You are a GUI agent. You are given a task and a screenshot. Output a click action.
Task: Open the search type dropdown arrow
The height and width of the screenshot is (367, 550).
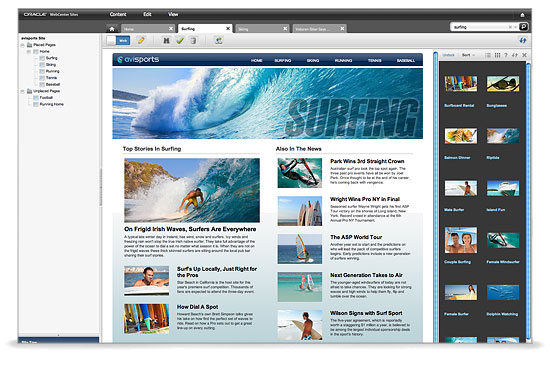click(x=515, y=27)
